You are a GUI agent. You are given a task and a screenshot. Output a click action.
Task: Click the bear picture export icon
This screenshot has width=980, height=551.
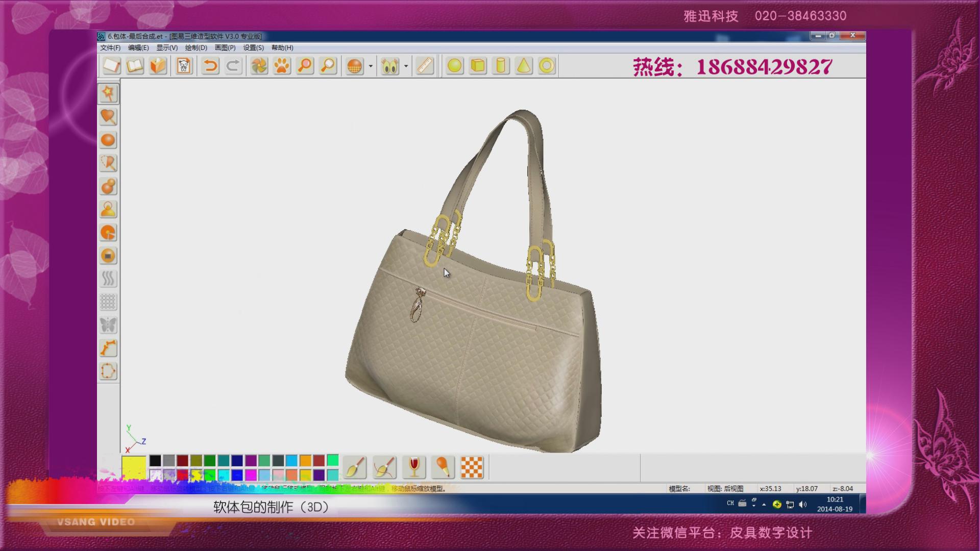click(x=184, y=66)
